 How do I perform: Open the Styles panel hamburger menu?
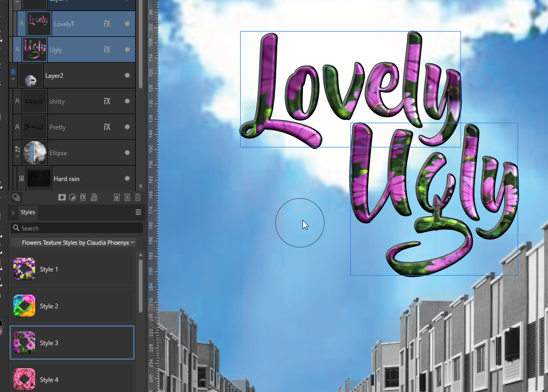[138, 212]
